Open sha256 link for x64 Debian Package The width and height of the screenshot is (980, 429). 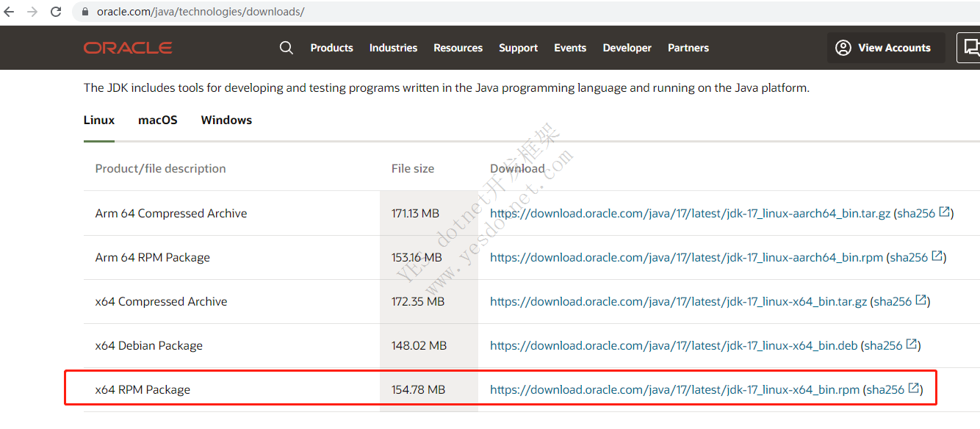coord(883,346)
